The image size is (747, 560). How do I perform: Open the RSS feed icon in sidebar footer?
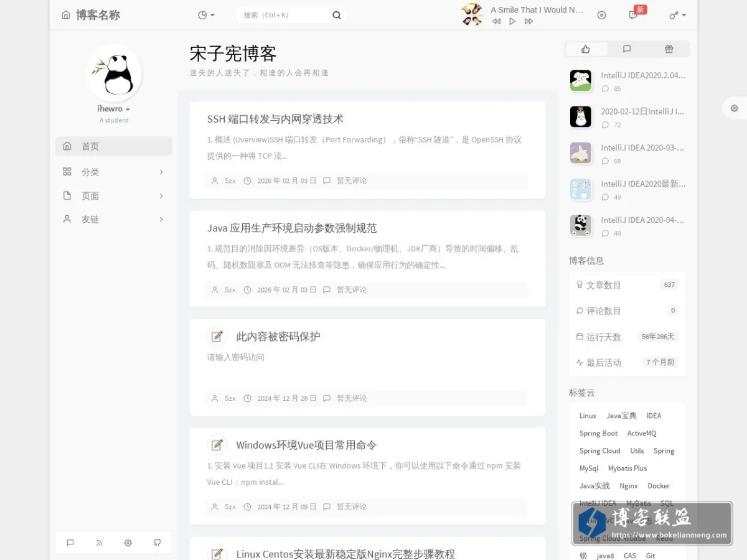(99, 543)
